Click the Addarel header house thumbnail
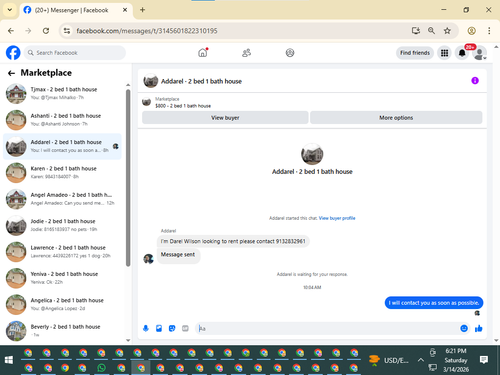Image resolution: width=500 pixels, height=375 pixels. 151,81
